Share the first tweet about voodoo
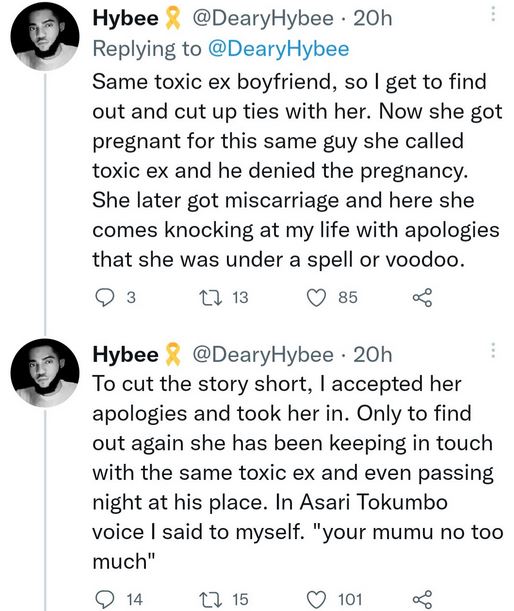 point(422,298)
